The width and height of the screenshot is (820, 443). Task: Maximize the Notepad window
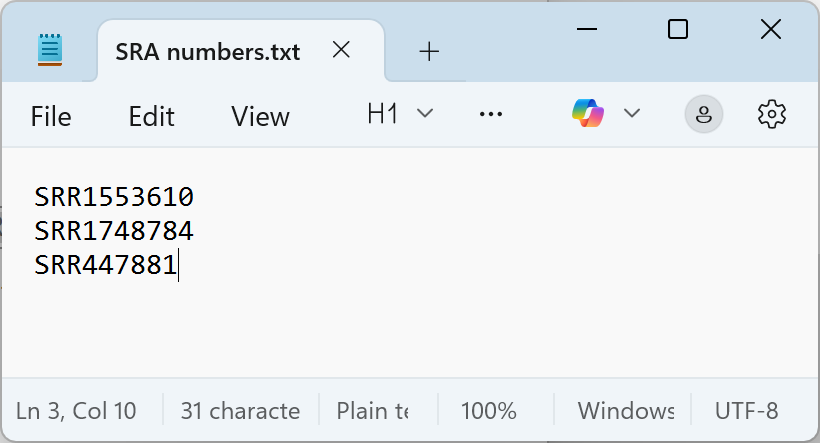(x=677, y=30)
